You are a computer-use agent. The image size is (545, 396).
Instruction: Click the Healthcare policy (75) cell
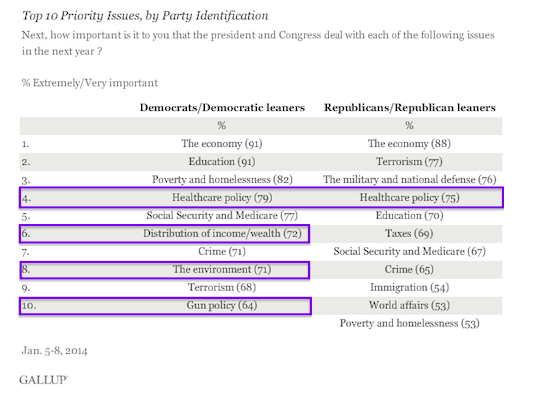(x=409, y=197)
